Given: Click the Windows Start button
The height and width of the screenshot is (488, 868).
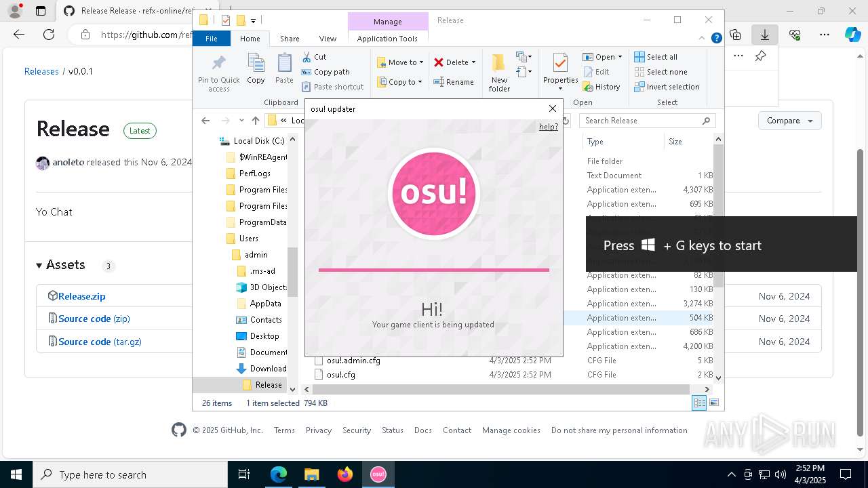Looking at the screenshot, I should [x=16, y=474].
